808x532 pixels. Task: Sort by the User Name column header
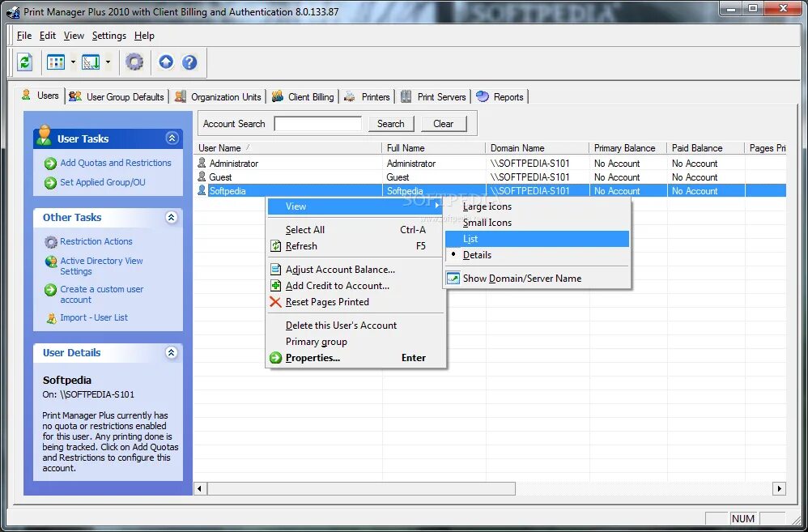point(288,148)
